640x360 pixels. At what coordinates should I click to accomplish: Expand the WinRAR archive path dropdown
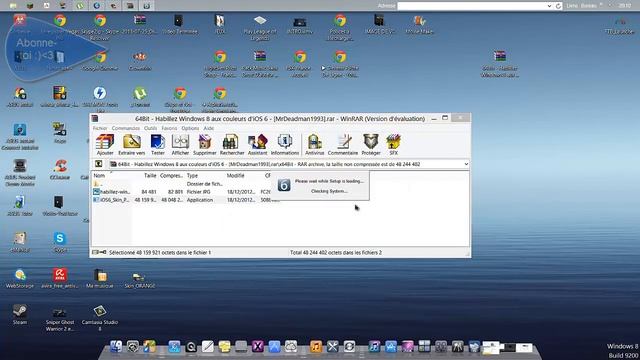[466, 164]
